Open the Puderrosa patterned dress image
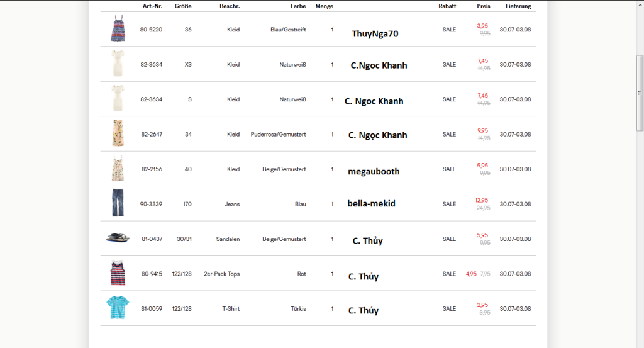Viewport: 644px width, 348px height. pyautogui.click(x=118, y=134)
